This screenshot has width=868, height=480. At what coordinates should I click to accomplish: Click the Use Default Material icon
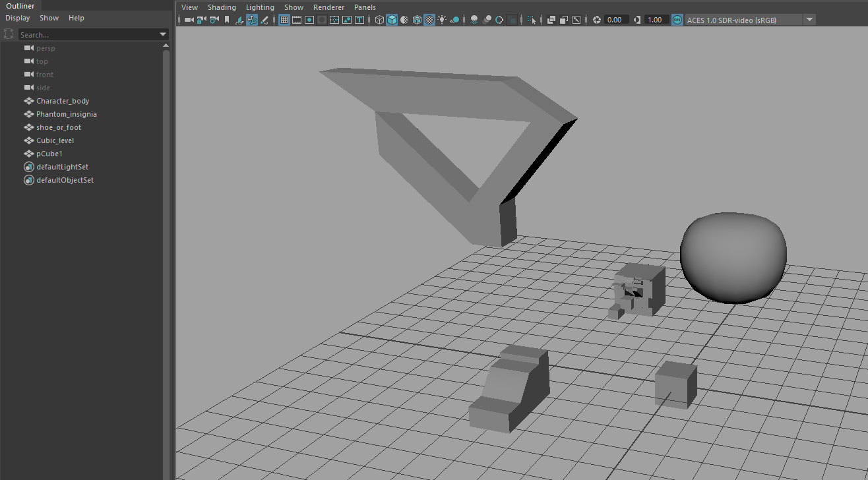pos(404,20)
